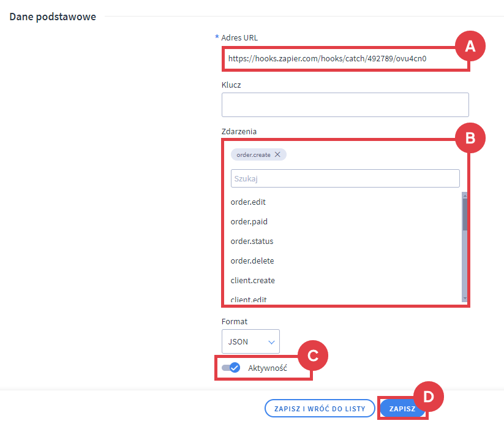Screen dimensions: 504x426
Task: Open the Format JSON dropdown
Action: click(x=250, y=341)
